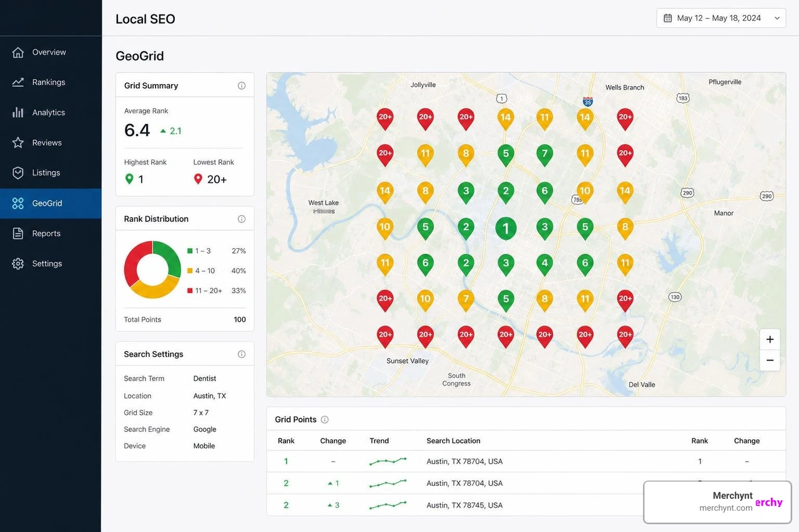Click the Rank Distribution info icon
Image resolution: width=799 pixels, height=532 pixels.
click(x=242, y=219)
